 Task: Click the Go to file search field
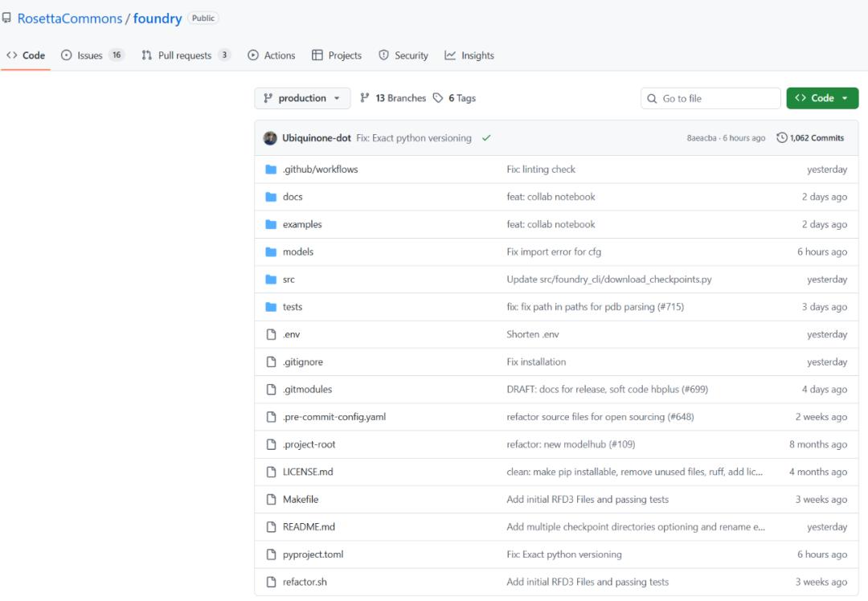pos(710,99)
